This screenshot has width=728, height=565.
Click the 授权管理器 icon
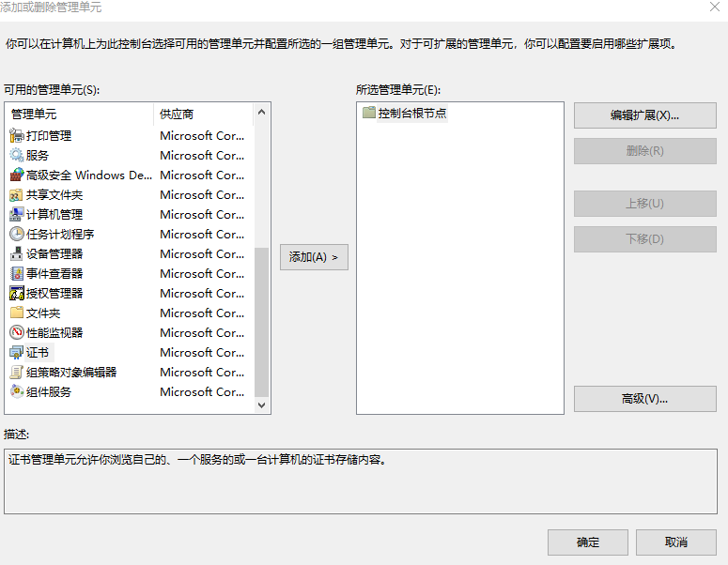point(17,293)
